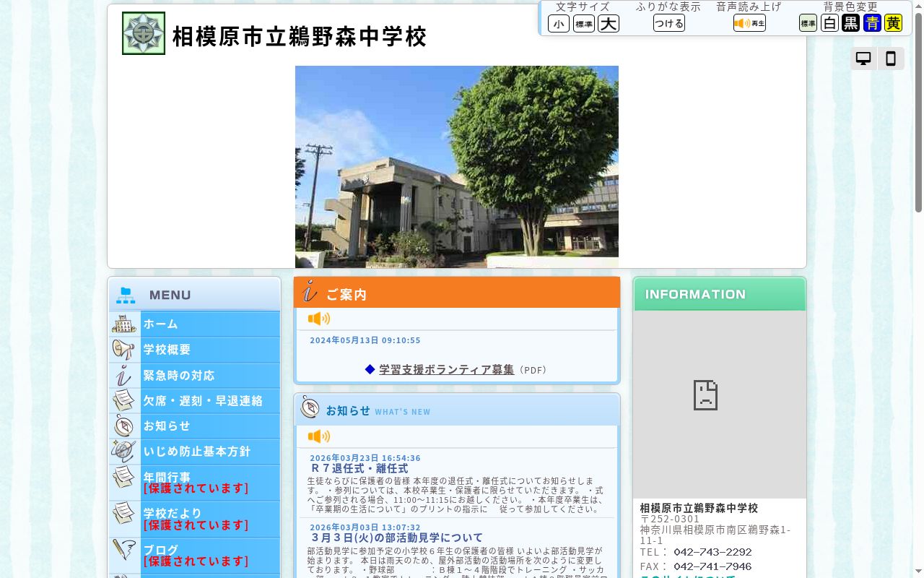
Task: Click the info icon beside 緊急時の対応
Action: (x=124, y=376)
